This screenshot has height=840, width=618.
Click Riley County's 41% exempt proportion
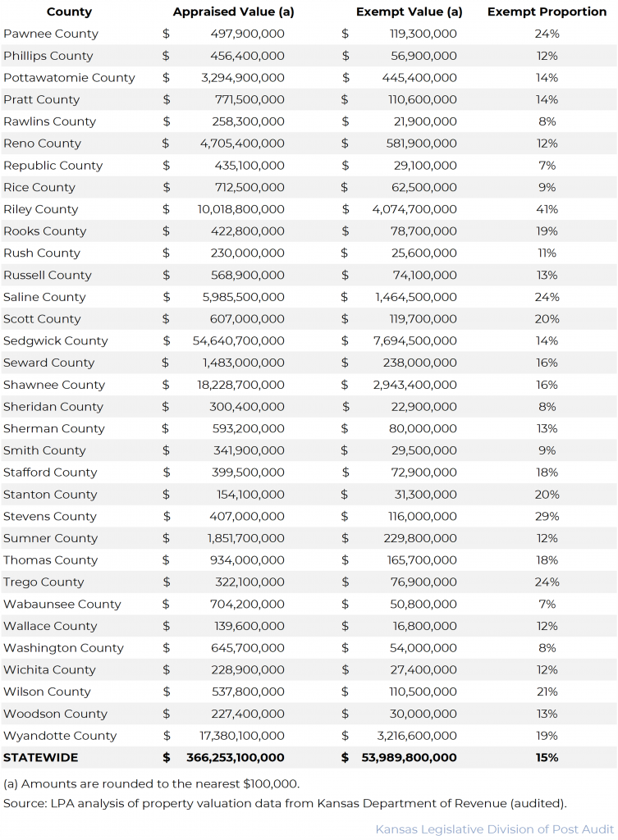click(x=547, y=210)
